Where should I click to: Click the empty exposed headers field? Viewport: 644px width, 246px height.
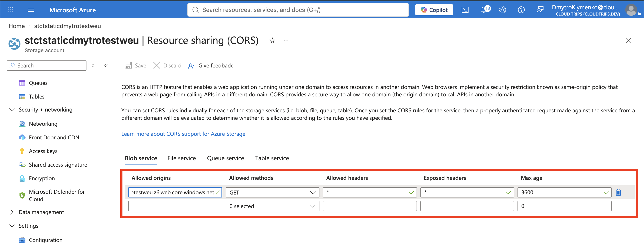[467, 206]
